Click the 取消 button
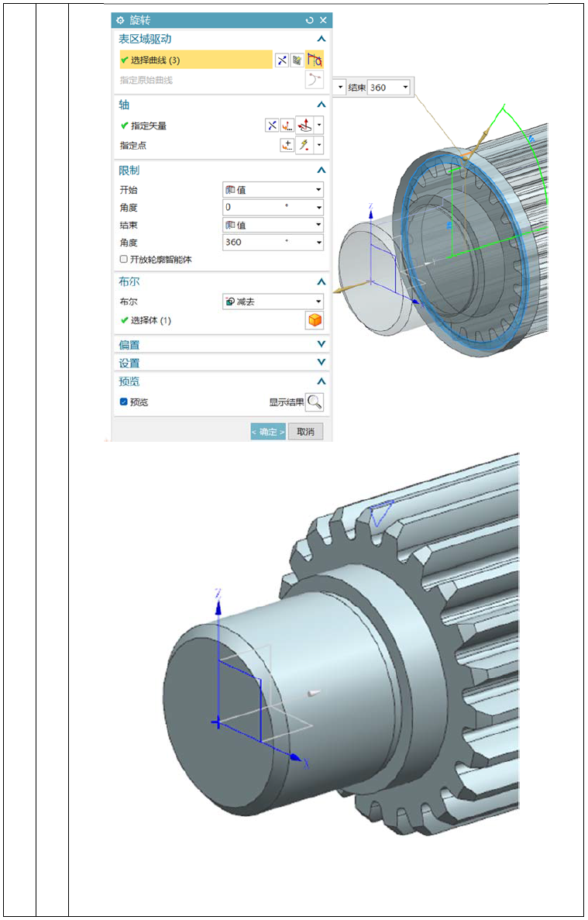This screenshot has width=588, height=920. [305, 432]
